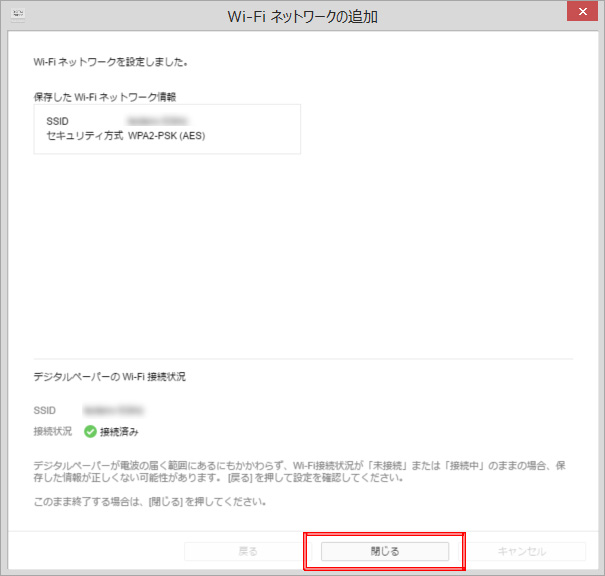This screenshot has height=576, width=605.
Task: Click the 接続状況 label
Action: tap(52, 432)
